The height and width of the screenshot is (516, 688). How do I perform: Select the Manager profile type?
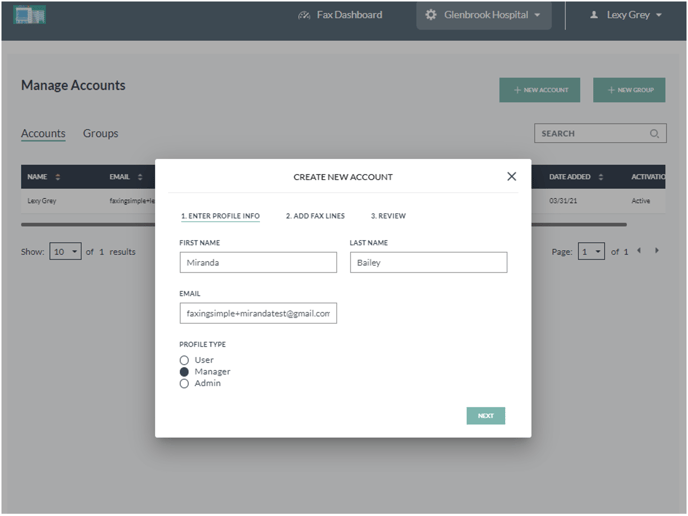tap(184, 372)
